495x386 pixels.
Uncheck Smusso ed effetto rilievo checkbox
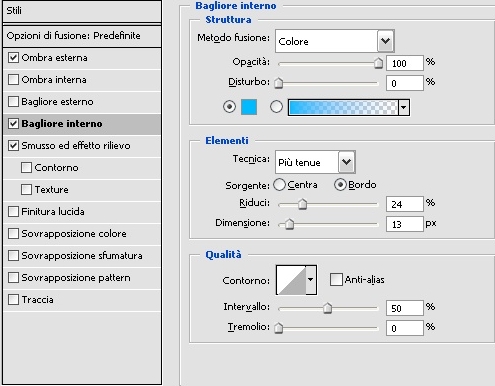click(13, 146)
